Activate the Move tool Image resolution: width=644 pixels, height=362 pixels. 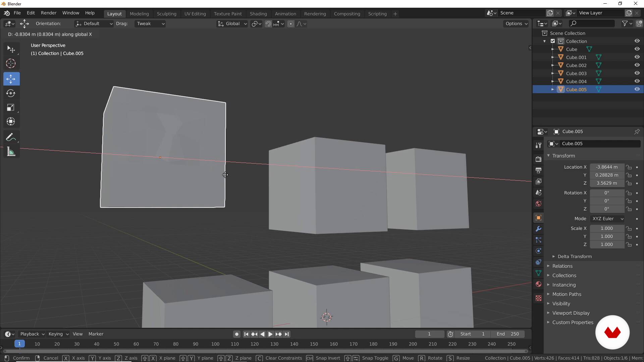click(11, 79)
